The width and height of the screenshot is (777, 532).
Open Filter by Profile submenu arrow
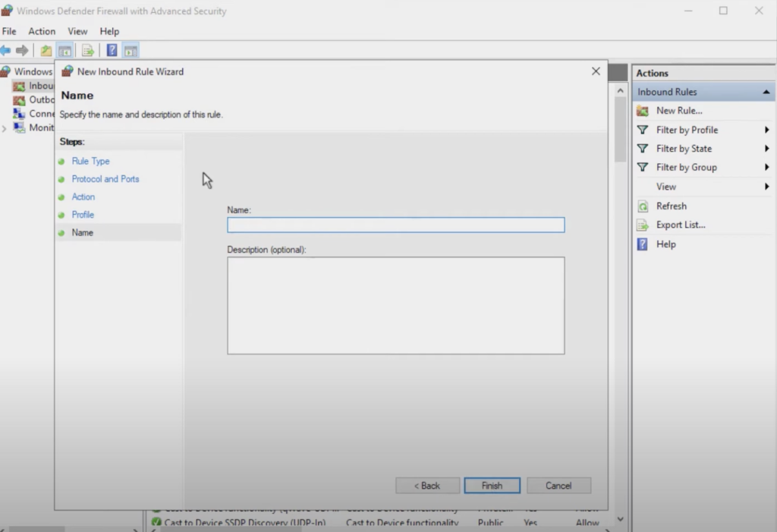pos(766,130)
